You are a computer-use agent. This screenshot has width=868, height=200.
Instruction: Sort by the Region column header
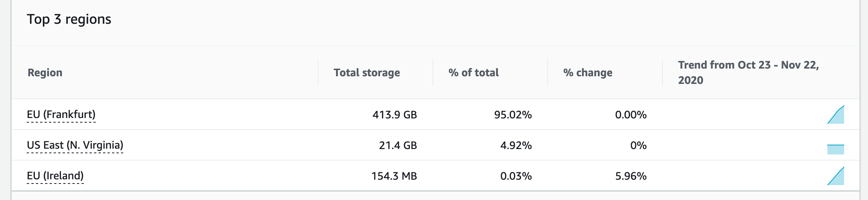click(x=45, y=72)
